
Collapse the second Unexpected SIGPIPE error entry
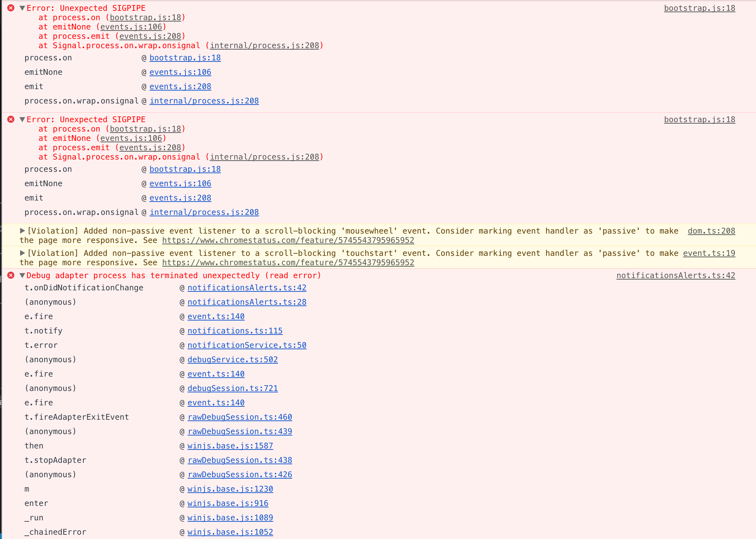pyautogui.click(x=23, y=119)
